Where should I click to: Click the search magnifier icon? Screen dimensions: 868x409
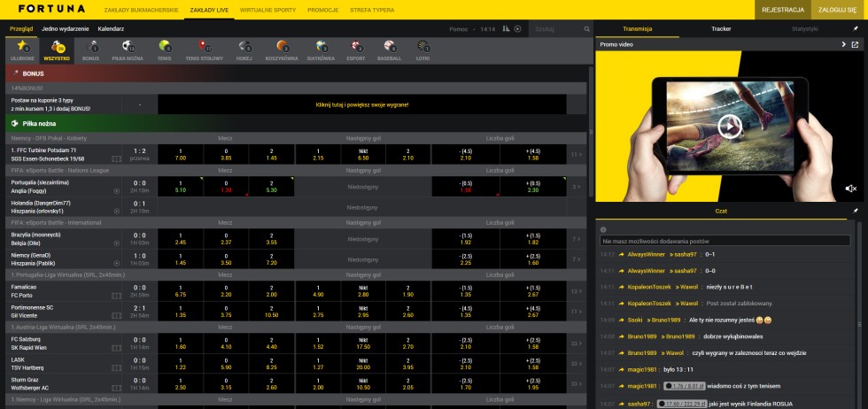pos(586,29)
